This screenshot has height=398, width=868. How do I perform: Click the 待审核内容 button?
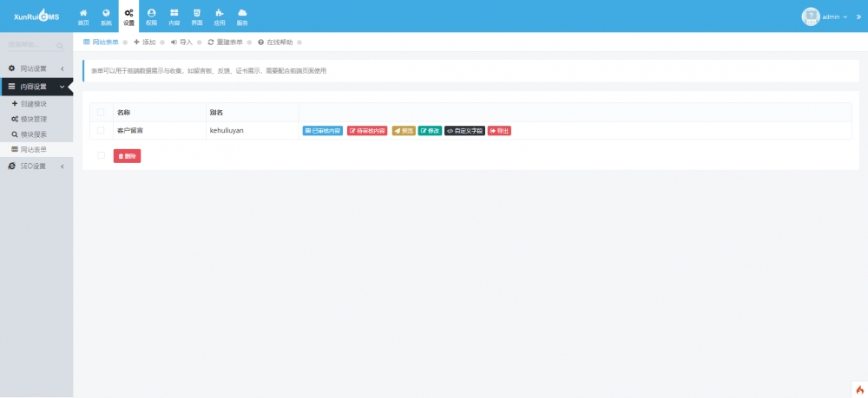point(367,131)
